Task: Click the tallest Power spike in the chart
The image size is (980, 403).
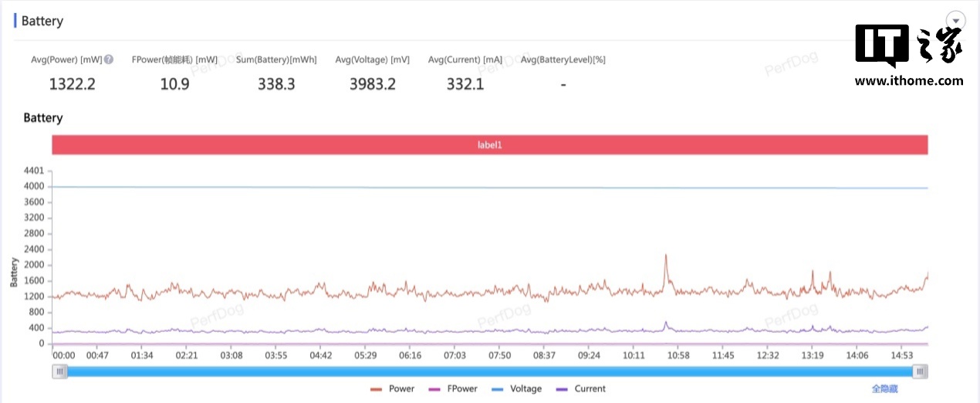Action: (x=665, y=256)
